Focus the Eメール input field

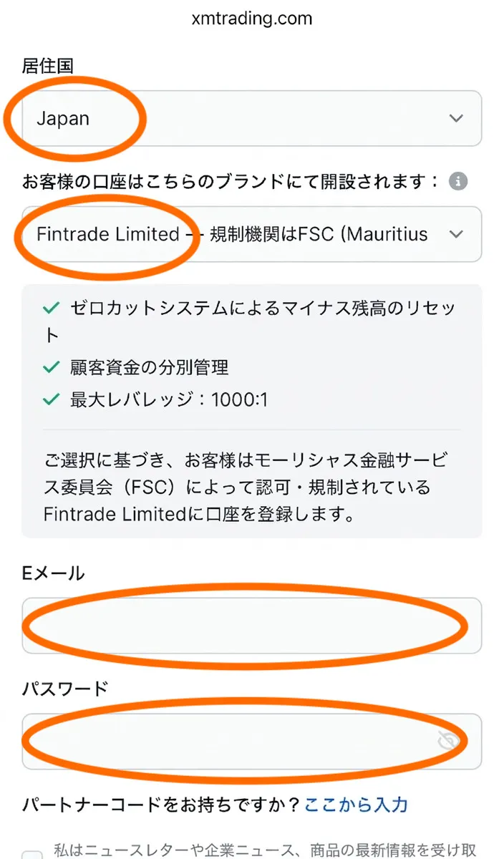point(251,626)
